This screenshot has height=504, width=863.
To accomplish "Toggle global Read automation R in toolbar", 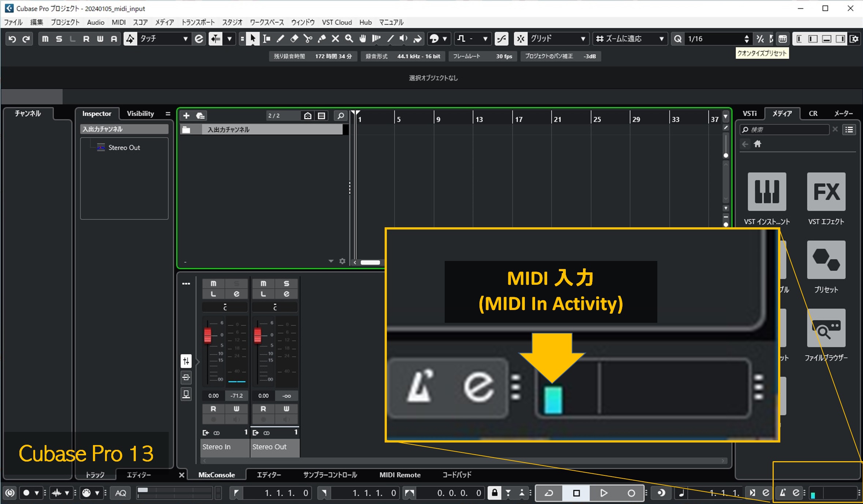I will [86, 39].
